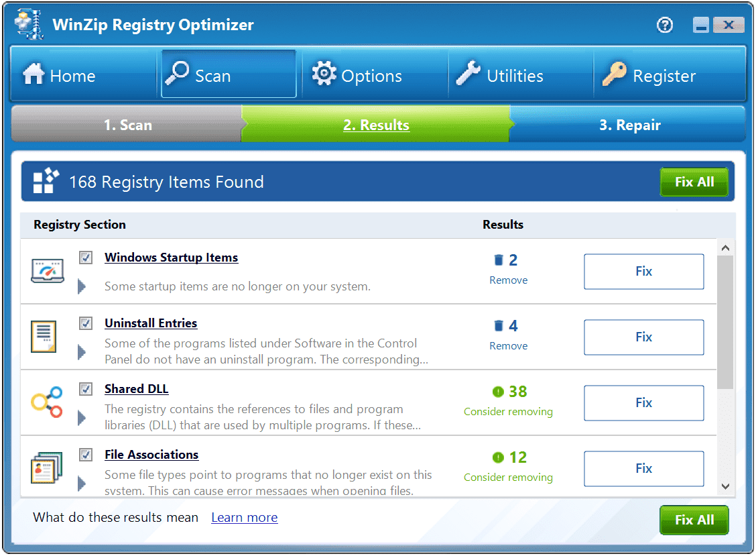Open the Learn more link
The height and width of the screenshot is (556, 756).
[x=245, y=517]
